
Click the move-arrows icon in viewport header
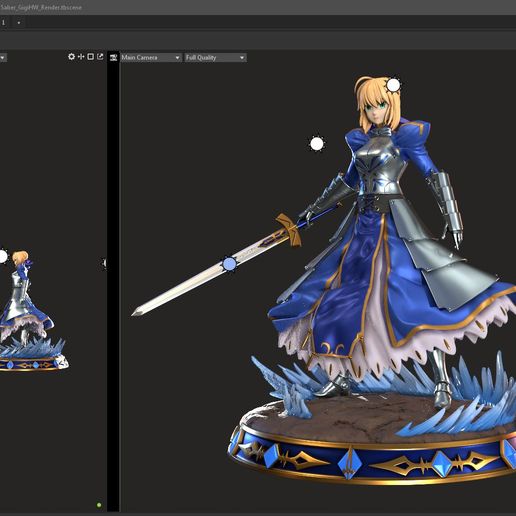click(x=81, y=57)
